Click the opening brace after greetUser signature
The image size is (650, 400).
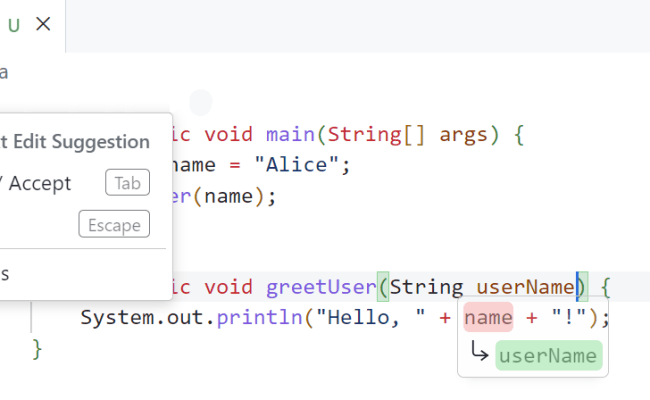605,287
